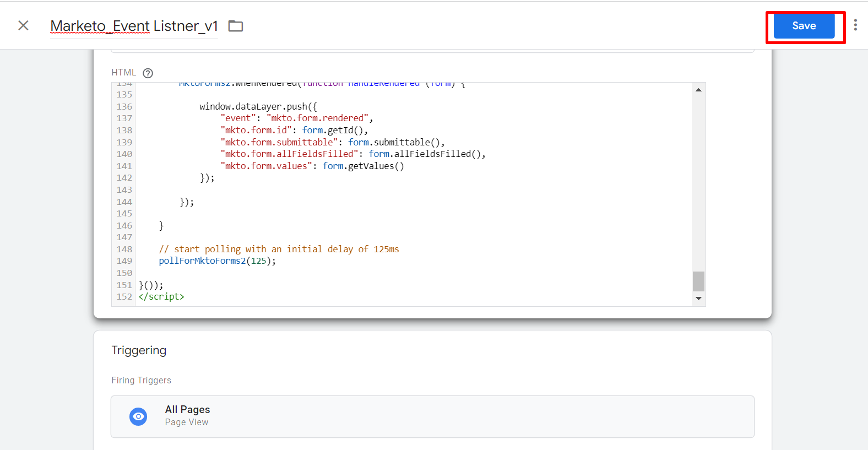Open the folder icon next to tag name

point(236,26)
